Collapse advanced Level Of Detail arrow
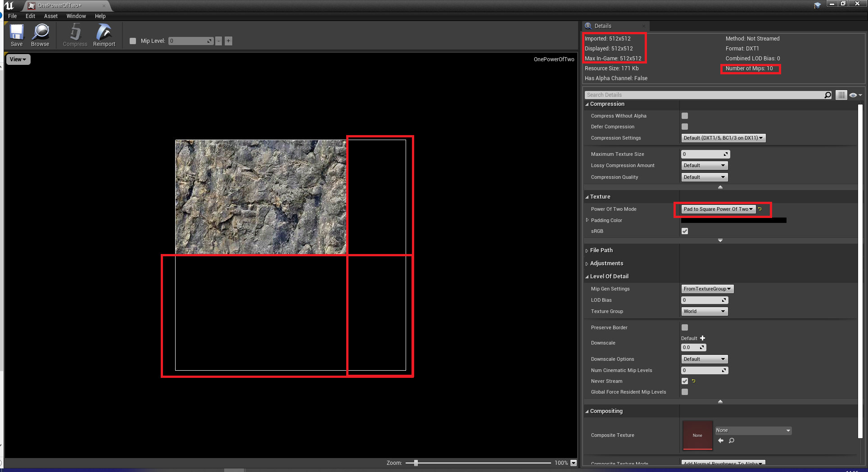The height and width of the screenshot is (472, 868). tap(720, 401)
